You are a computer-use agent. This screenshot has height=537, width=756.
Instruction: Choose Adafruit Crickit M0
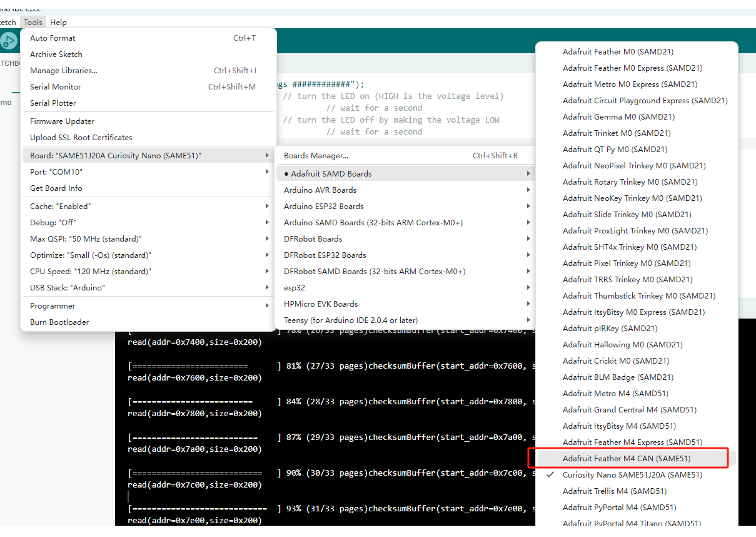637,361
